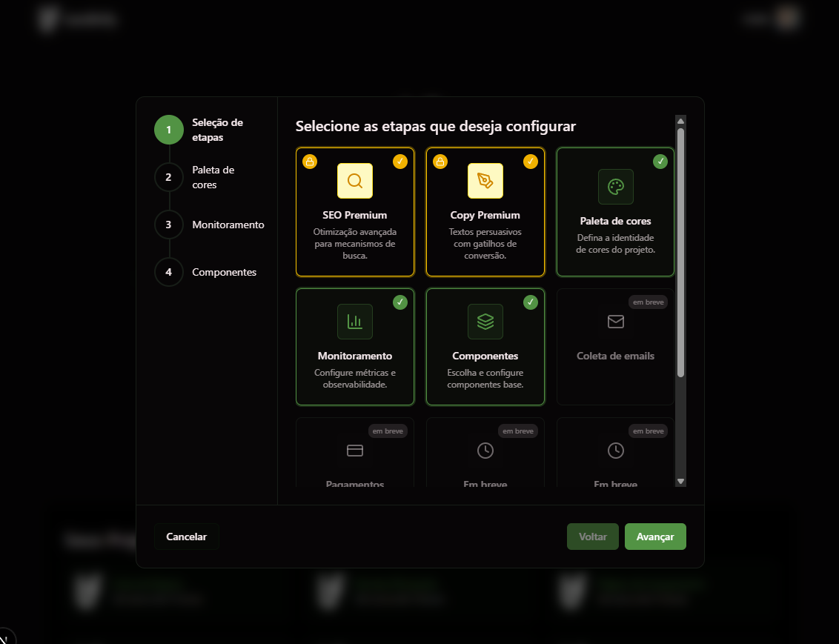Screen dimensions: 839x644
Task: Jump to step 3 Monitoramento
Action: (x=169, y=225)
